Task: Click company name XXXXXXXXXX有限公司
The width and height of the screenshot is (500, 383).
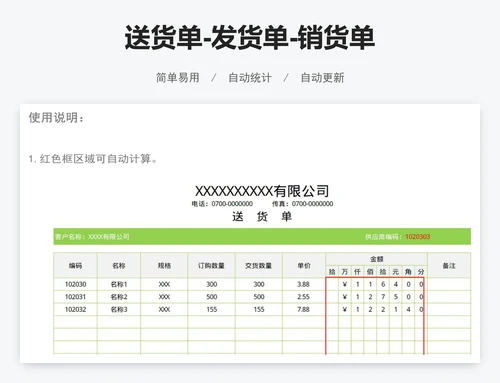Action: click(262, 191)
